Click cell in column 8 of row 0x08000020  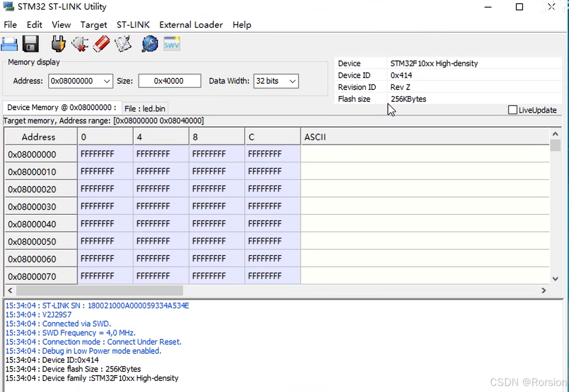coord(217,189)
